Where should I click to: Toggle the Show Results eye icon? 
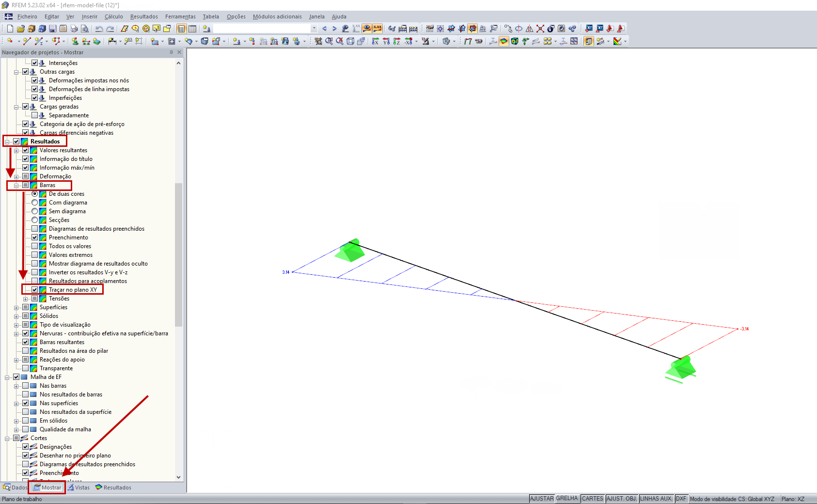[x=367, y=29]
